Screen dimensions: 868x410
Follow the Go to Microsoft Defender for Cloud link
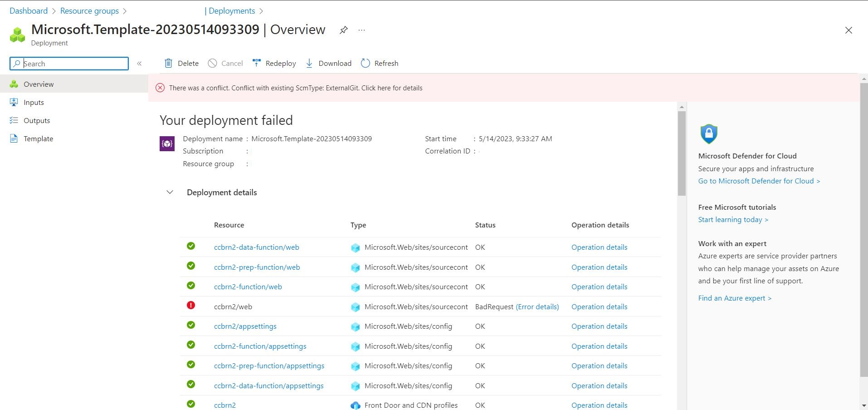tap(758, 181)
